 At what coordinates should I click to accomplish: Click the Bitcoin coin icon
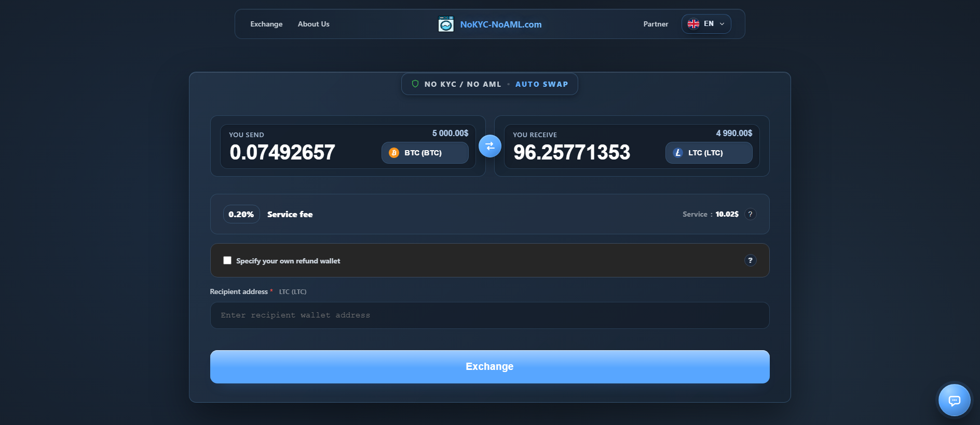(x=394, y=153)
